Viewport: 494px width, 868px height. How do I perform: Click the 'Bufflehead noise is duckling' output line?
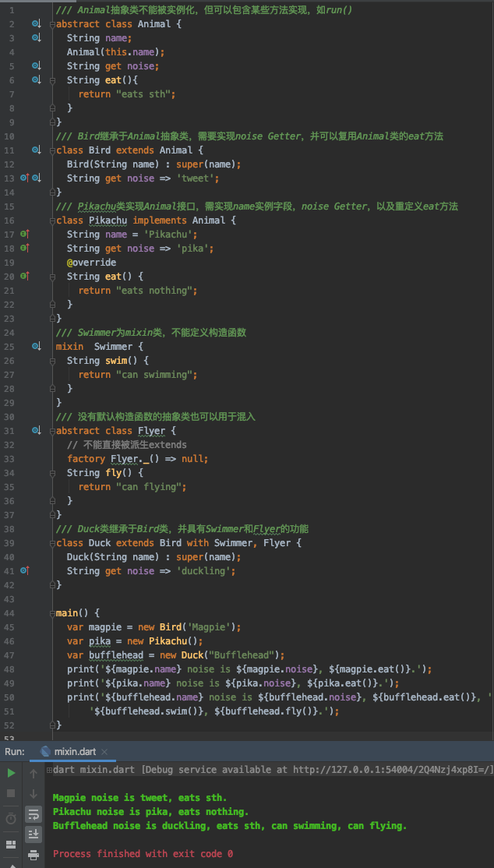click(230, 825)
